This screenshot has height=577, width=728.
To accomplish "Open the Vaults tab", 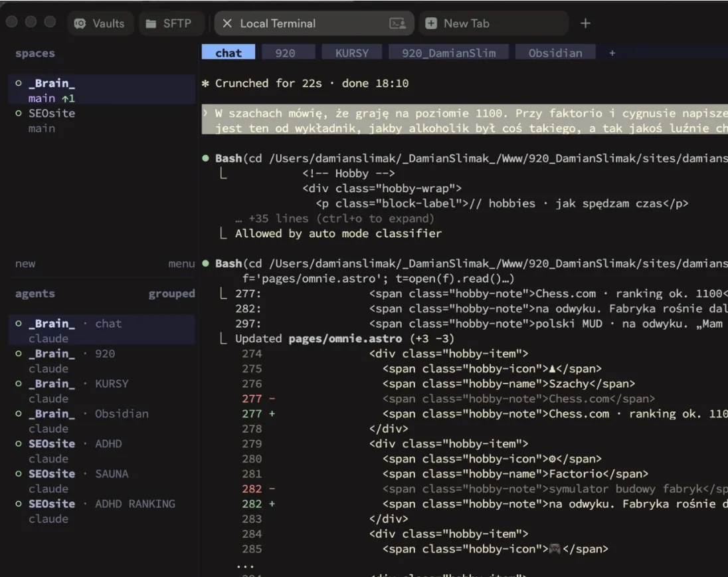I will pos(100,23).
